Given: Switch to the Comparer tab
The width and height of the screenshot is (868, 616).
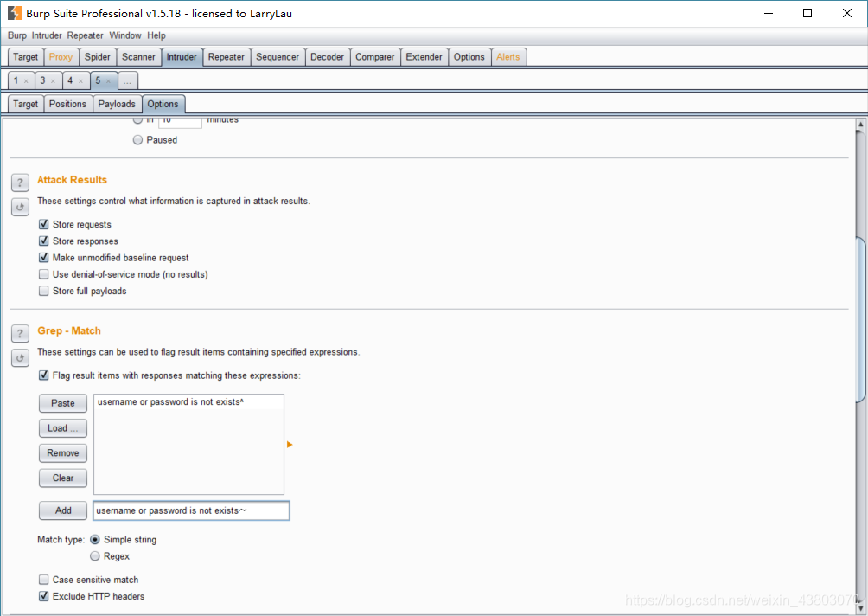Looking at the screenshot, I should 374,57.
